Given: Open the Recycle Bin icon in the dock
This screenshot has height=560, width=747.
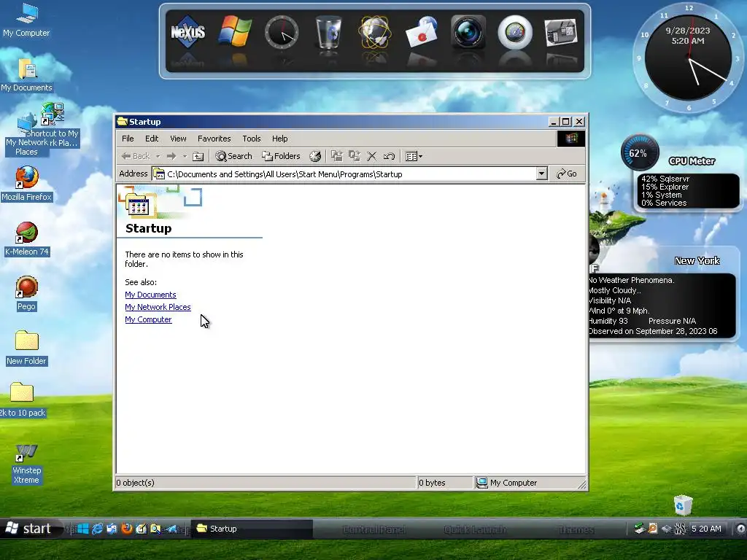Looking at the screenshot, I should (328, 32).
